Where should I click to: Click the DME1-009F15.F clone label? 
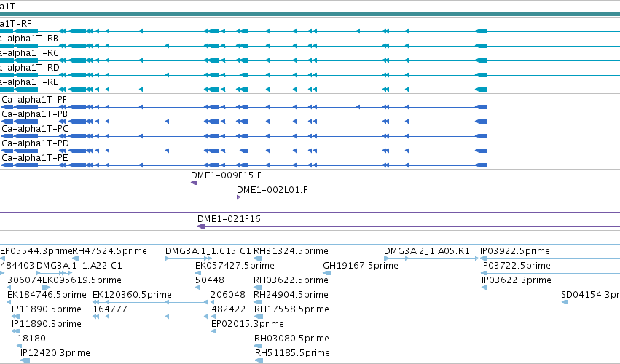pos(226,175)
